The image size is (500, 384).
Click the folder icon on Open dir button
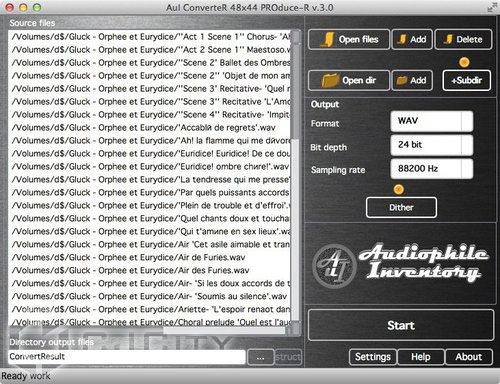330,80
